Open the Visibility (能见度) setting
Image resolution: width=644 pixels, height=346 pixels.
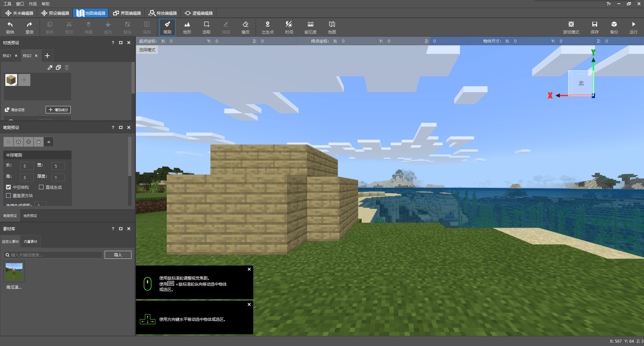coord(311,27)
